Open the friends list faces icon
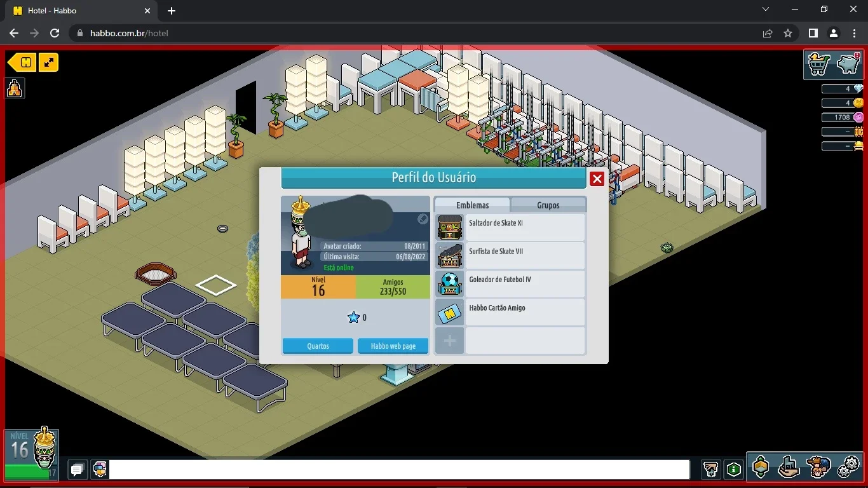This screenshot has width=868, height=488. [x=818, y=467]
